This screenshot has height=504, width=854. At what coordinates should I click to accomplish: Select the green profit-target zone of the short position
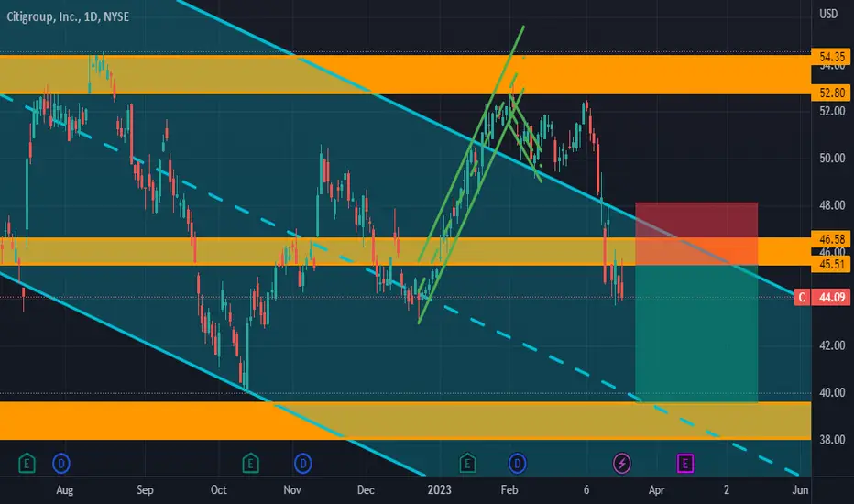pos(696,334)
